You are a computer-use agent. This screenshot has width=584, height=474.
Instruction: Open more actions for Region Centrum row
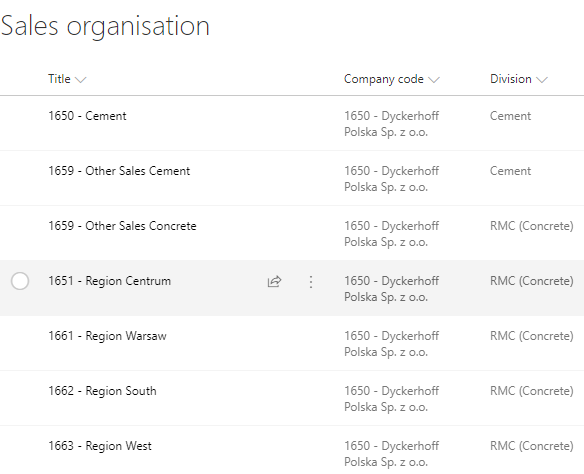(311, 282)
